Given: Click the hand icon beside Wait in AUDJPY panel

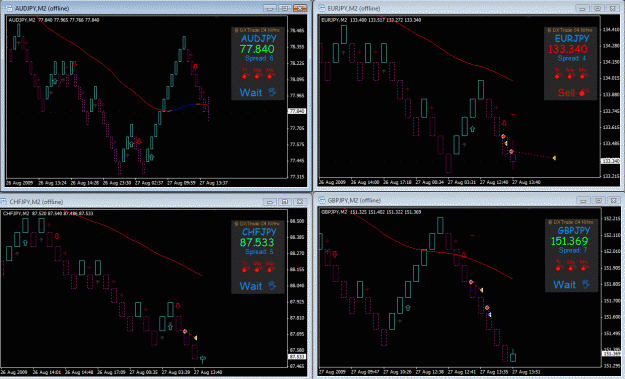Looking at the screenshot, I should (x=272, y=92).
